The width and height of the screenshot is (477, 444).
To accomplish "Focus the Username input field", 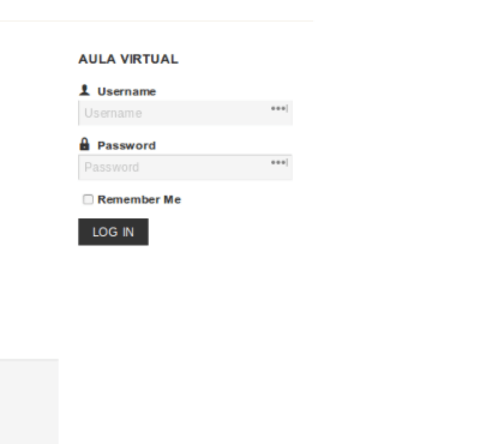I will click(185, 113).
